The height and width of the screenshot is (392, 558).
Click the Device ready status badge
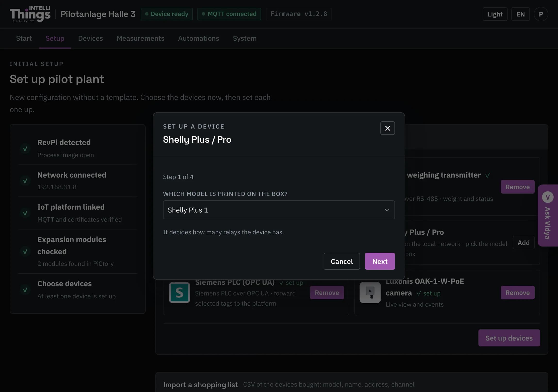(x=166, y=14)
